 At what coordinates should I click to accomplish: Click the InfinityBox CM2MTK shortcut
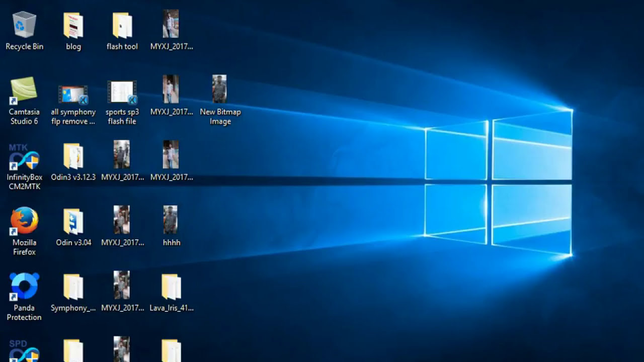pyautogui.click(x=24, y=157)
